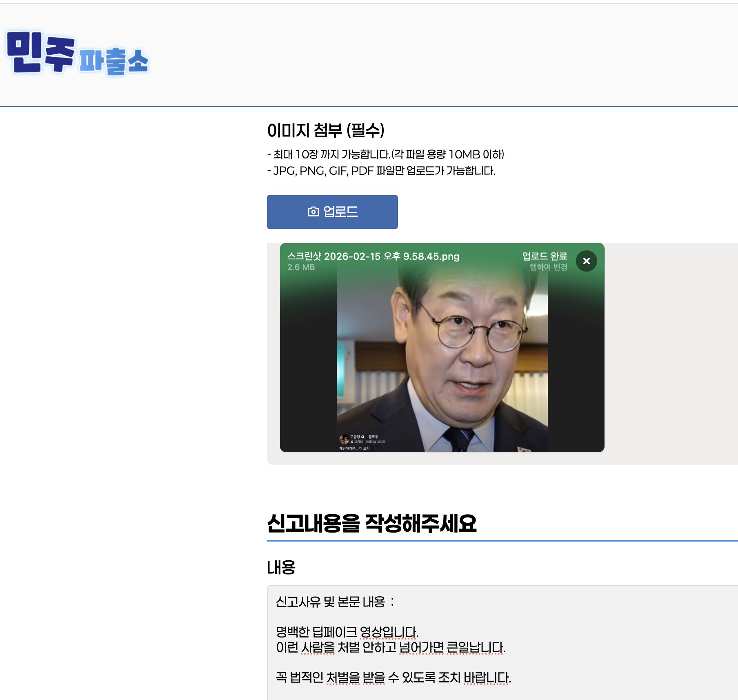Click the music note icon for 오리지널 오디오

[x=351, y=442]
